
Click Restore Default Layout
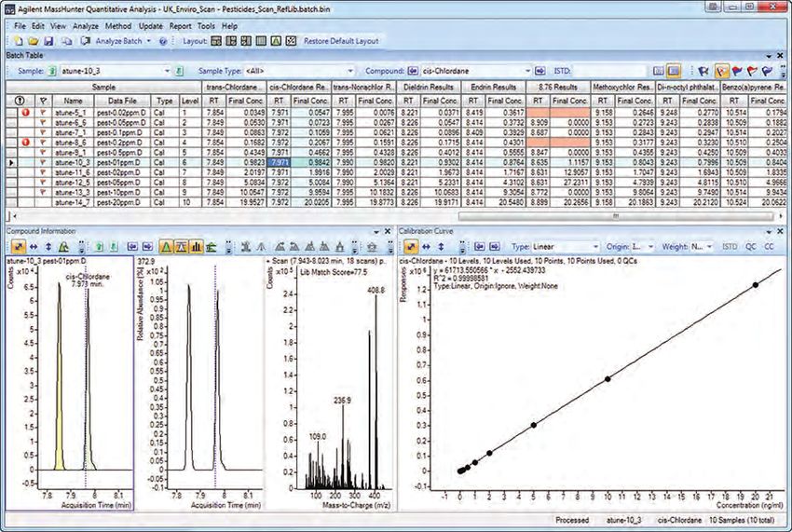(341, 41)
